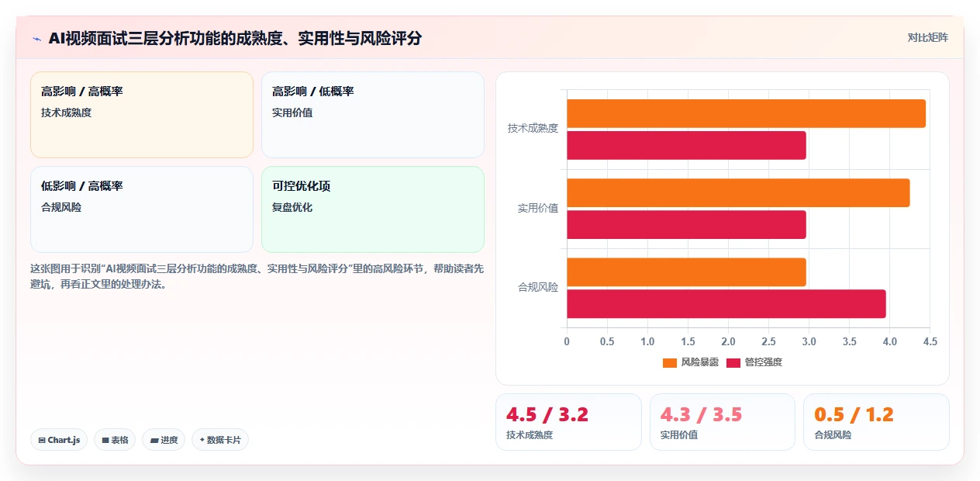
Task: Click the orange bar for 技术成熟度
Action: [x=746, y=113]
